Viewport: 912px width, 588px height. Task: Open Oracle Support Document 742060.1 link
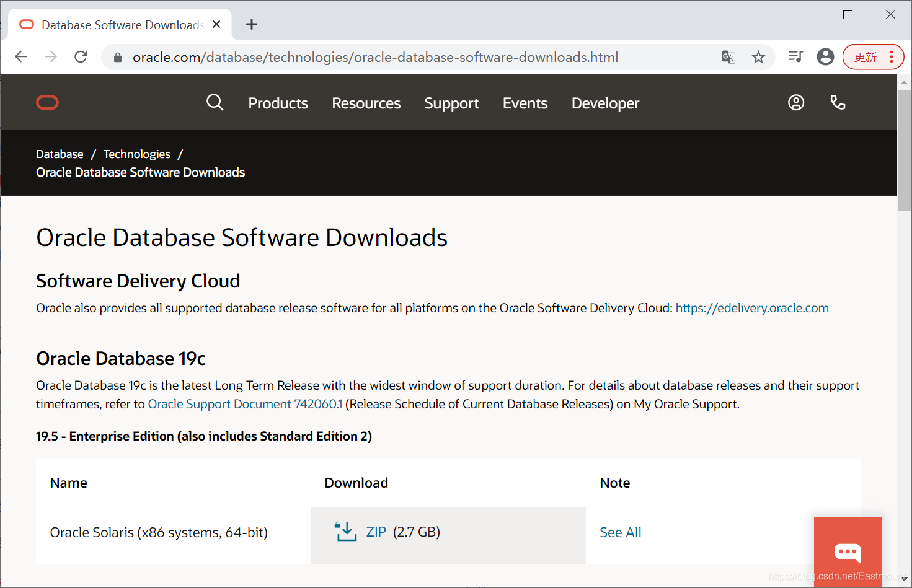(x=245, y=404)
